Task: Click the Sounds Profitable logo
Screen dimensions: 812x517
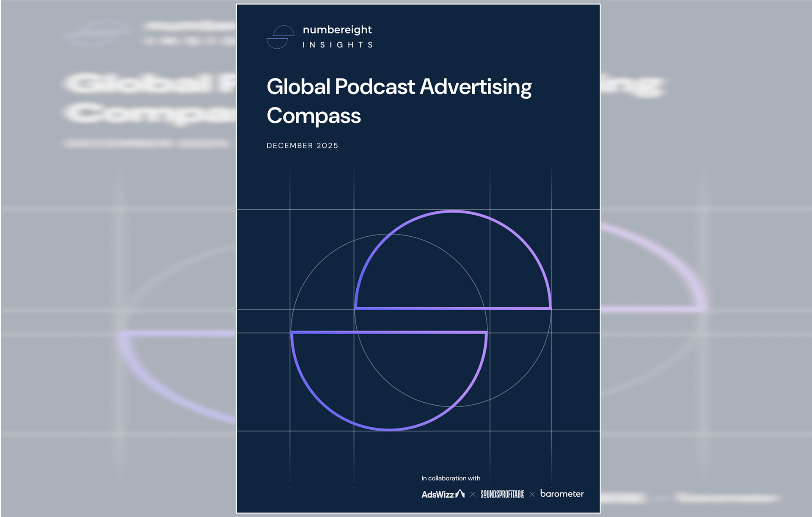Action: coord(502,494)
